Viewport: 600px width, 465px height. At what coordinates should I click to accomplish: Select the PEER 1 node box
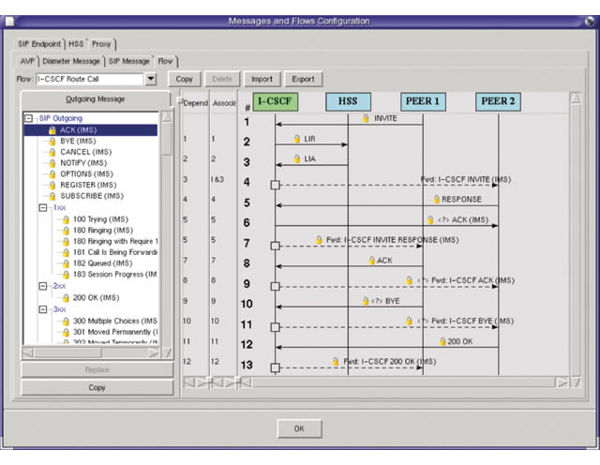pos(423,102)
